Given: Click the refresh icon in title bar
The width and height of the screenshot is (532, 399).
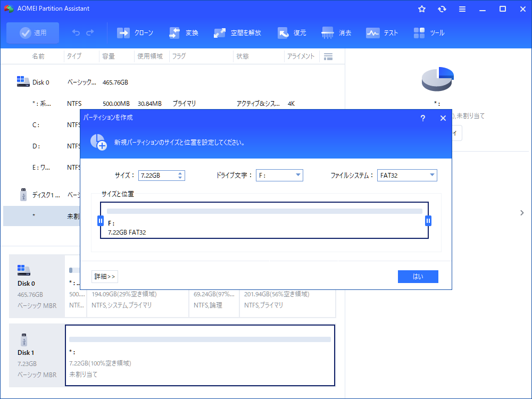Looking at the screenshot, I should click(x=442, y=9).
